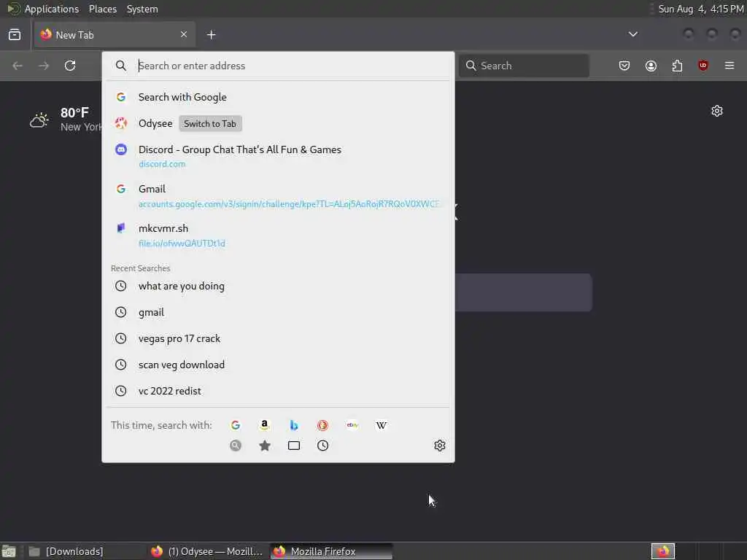Viewport: 747px width, 560px height.
Task: Search this time with Wikipedia icon
Action: point(381,425)
